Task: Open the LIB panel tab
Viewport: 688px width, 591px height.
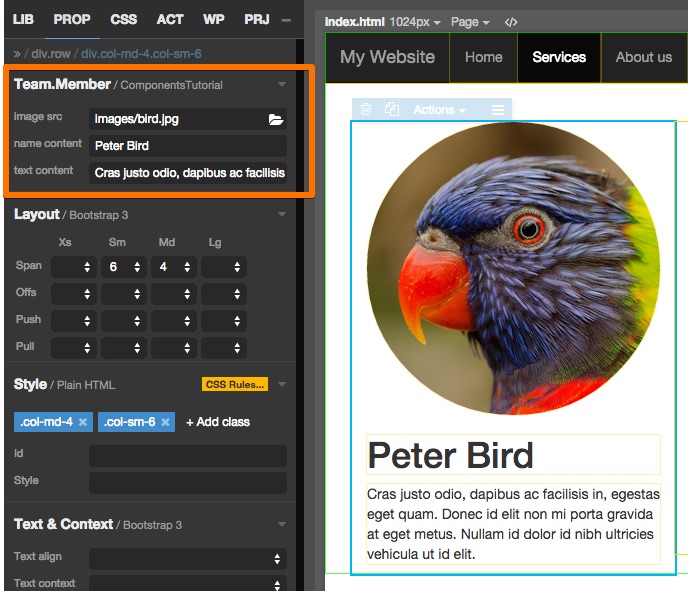Action: 23,19
